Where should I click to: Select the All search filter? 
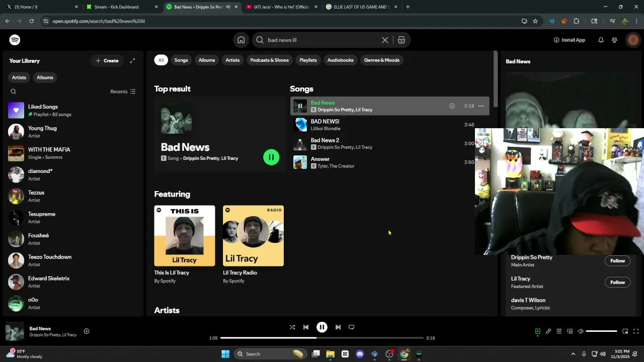[x=161, y=60]
